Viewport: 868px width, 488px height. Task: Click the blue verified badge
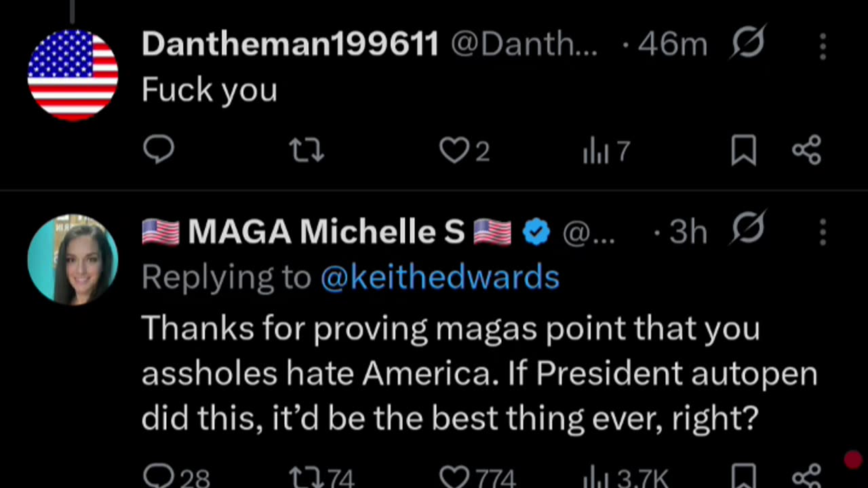(x=536, y=232)
